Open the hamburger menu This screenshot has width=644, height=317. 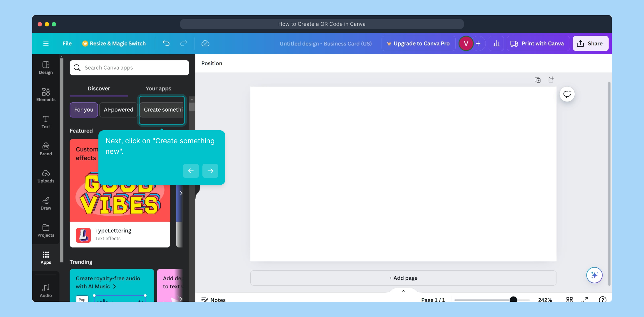(46, 43)
